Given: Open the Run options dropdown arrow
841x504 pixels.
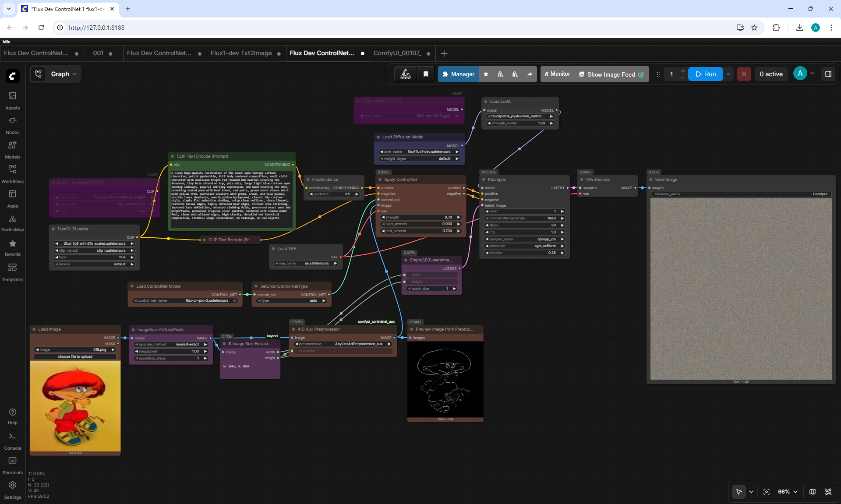Looking at the screenshot, I should coord(728,74).
